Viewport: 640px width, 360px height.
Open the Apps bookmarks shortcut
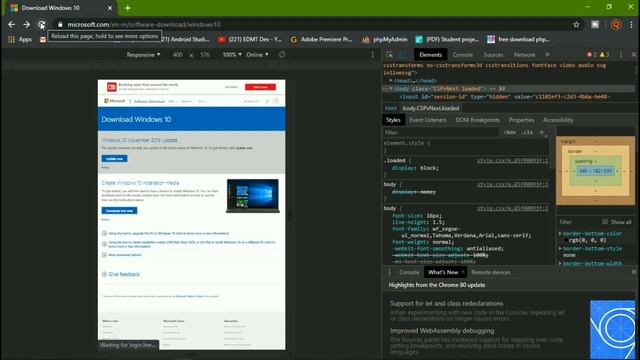pyautogui.click(x=20, y=40)
